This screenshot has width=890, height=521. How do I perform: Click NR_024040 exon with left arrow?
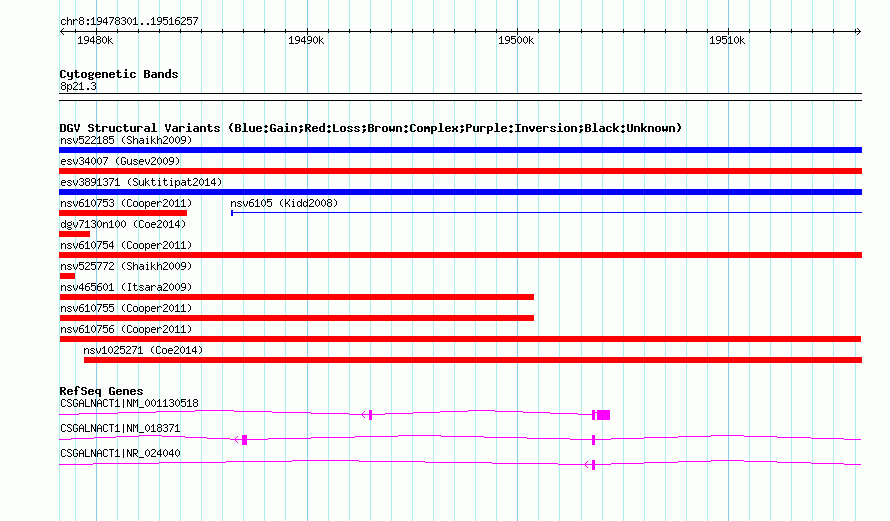point(590,465)
